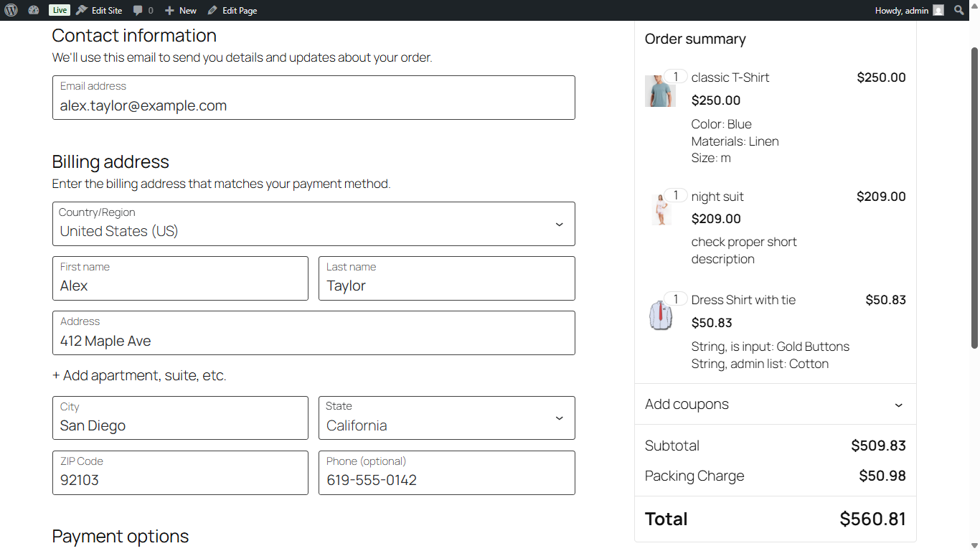The width and height of the screenshot is (980, 551).
Task: Open the Country/Region dropdown
Action: tap(314, 224)
